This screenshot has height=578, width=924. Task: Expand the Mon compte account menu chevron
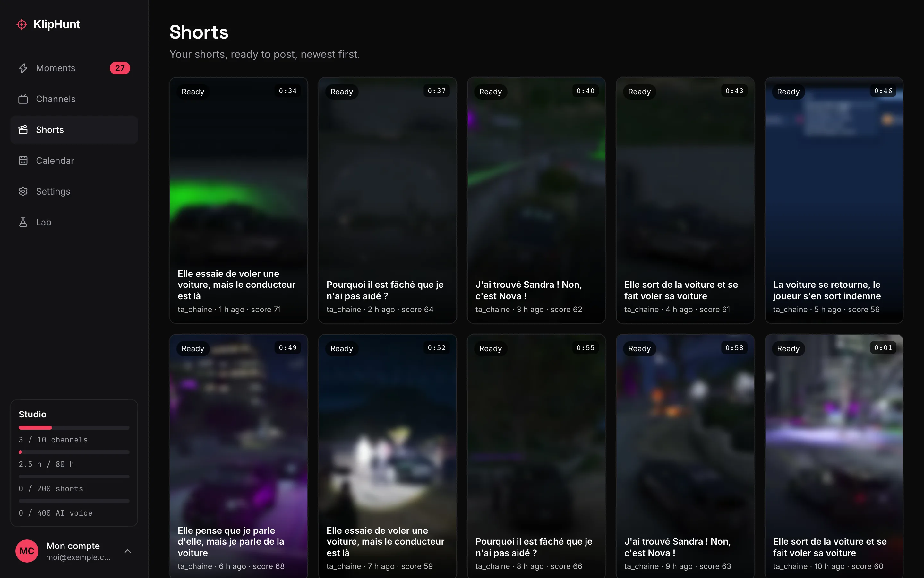(128, 551)
